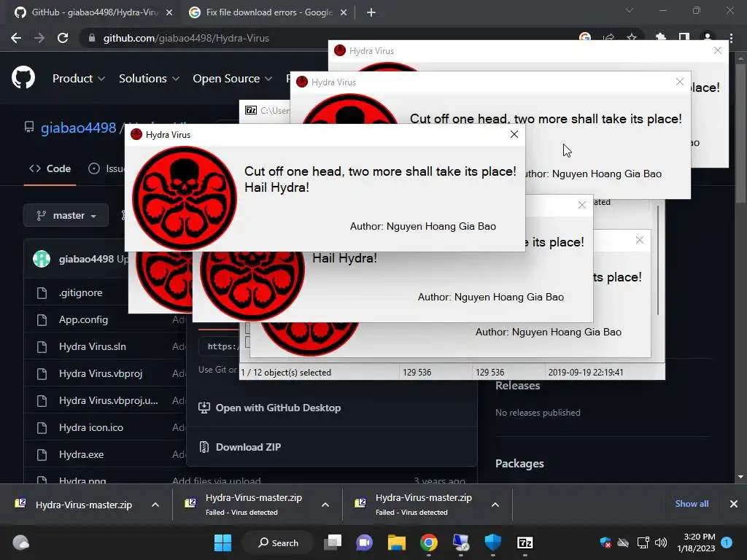
Task: Click the 7-Zip taskbar icon
Action: 525,542
